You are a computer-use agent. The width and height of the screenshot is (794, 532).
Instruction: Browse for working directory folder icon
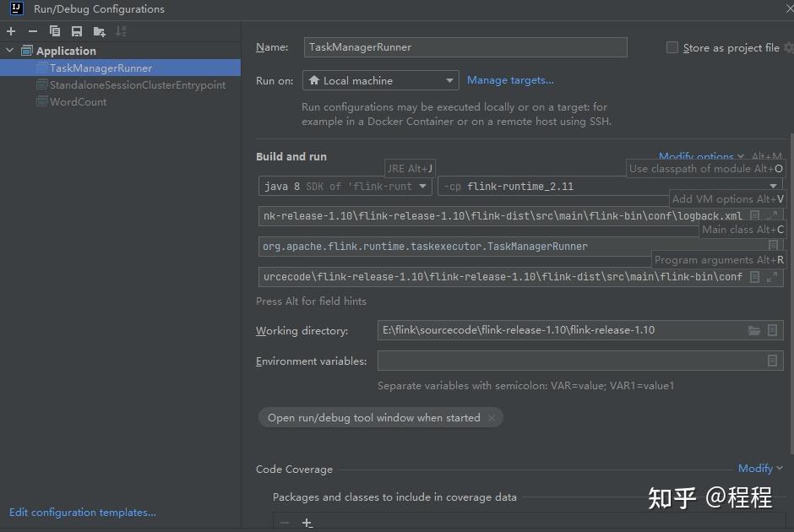tap(754, 330)
